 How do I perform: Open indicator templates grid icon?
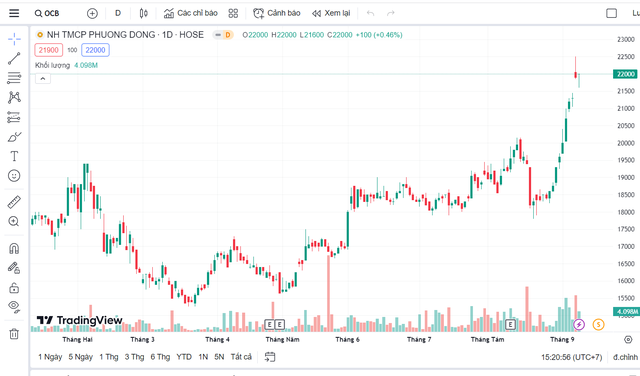(x=233, y=13)
